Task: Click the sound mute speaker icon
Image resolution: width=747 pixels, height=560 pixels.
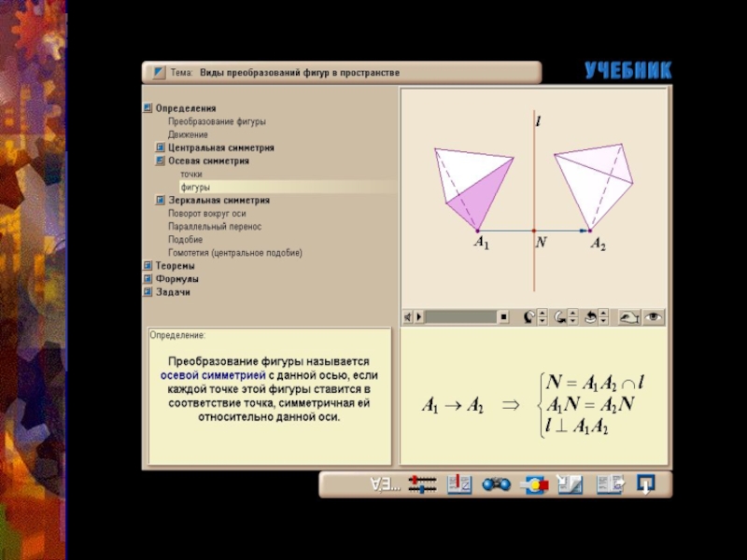Action: tap(408, 316)
